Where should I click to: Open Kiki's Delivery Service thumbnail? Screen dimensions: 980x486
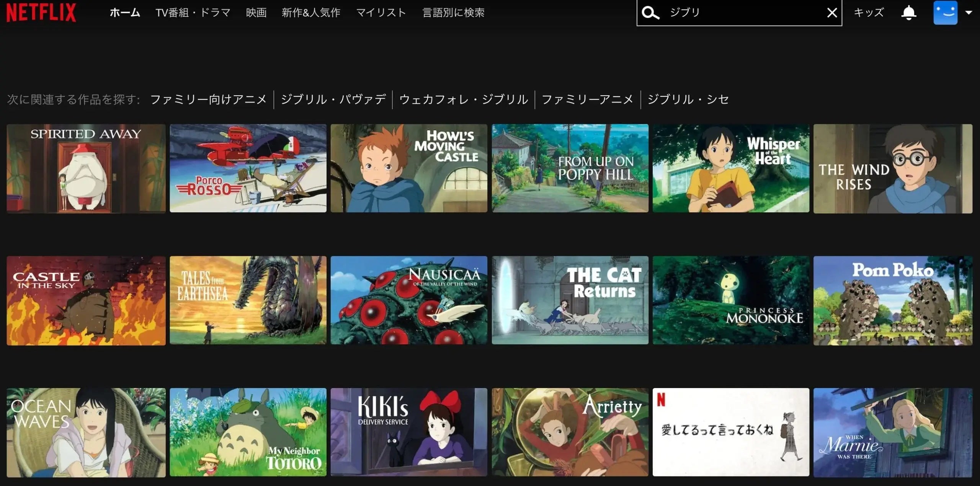[409, 432]
